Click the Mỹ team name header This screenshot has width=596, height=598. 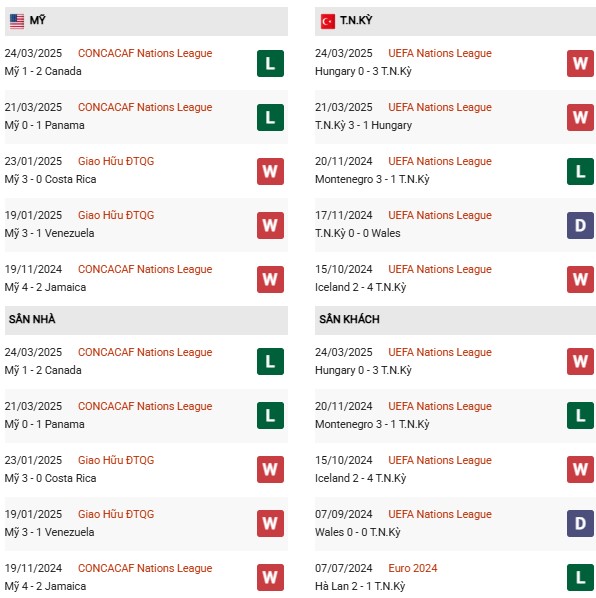[x=37, y=20]
